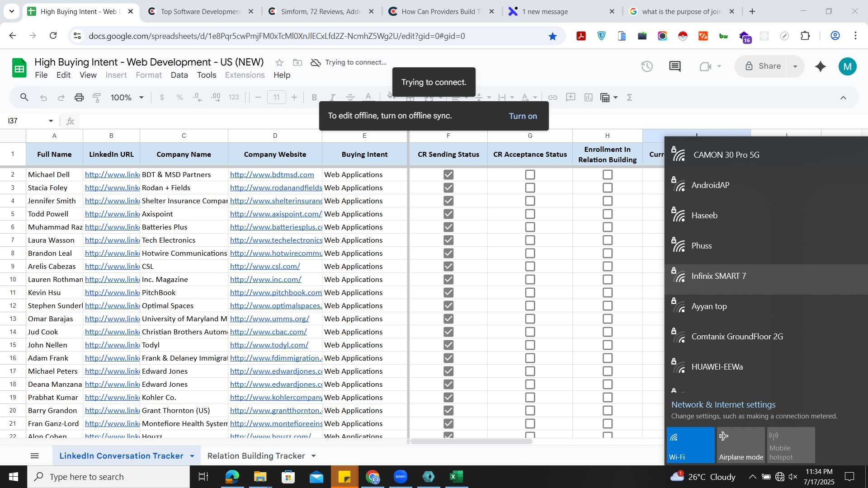Uncheck CR Sending Status for Todd Powell
Screen dimensions: 868x488
click(448, 214)
